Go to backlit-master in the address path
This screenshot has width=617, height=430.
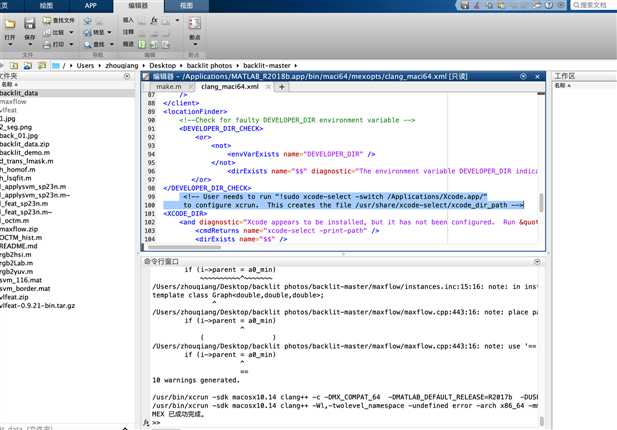click(267, 66)
